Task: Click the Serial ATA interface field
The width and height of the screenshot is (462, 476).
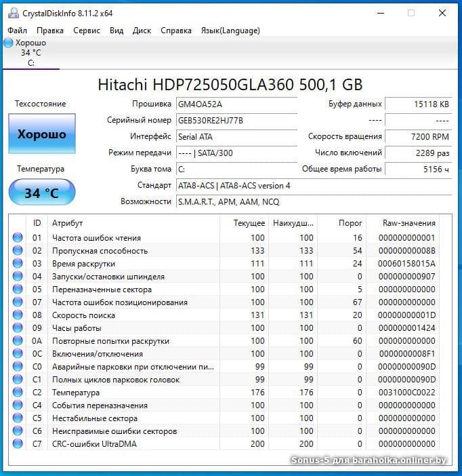Action: (x=236, y=136)
